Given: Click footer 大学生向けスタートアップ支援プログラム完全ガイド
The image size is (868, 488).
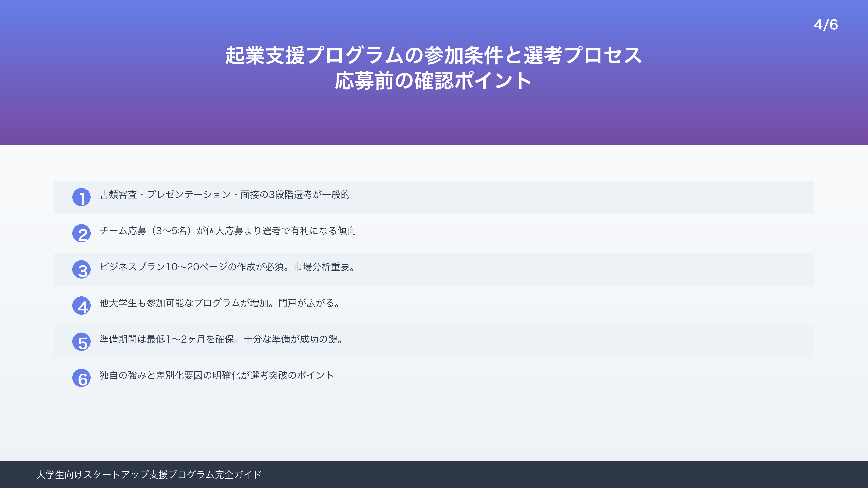Looking at the screenshot, I should coord(149,474).
